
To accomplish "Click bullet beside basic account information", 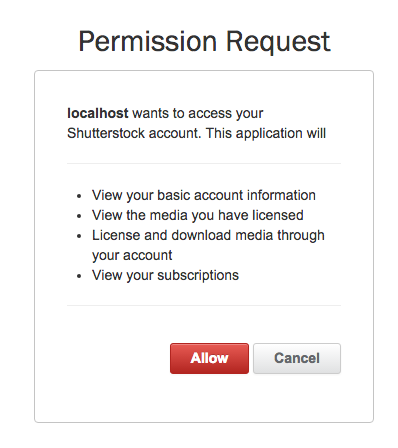I will point(79,196).
